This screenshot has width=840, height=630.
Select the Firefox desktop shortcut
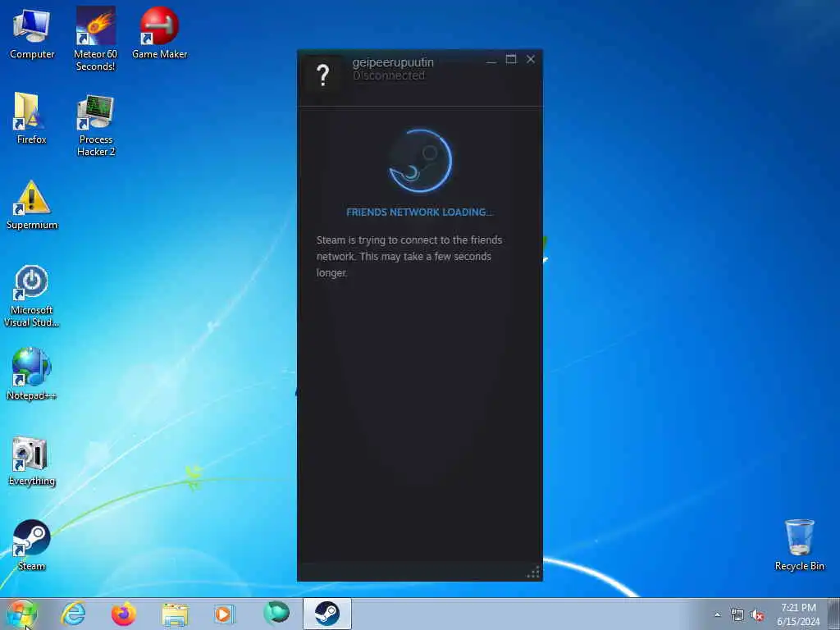[x=32, y=118]
